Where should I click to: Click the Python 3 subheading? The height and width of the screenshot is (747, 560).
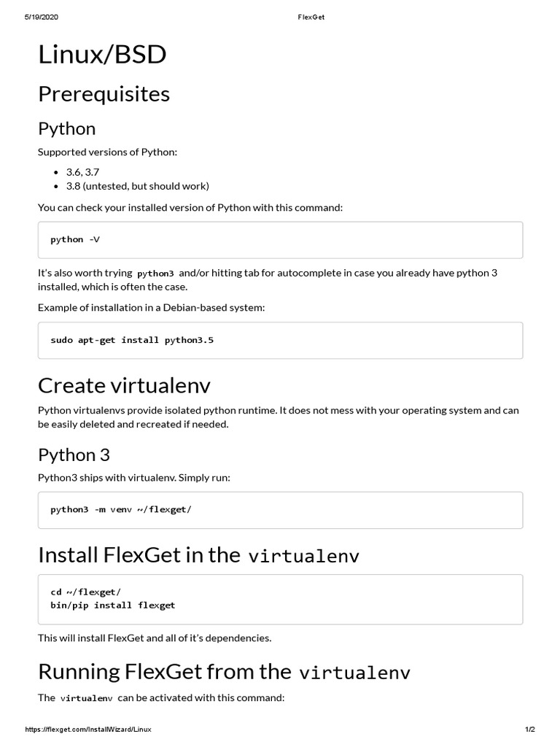[x=74, y=454]
